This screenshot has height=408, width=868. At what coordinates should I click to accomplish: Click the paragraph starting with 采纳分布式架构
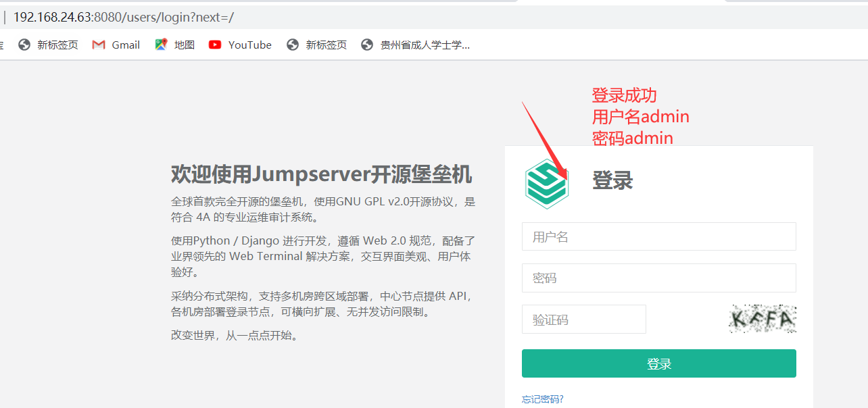(323, 304)
